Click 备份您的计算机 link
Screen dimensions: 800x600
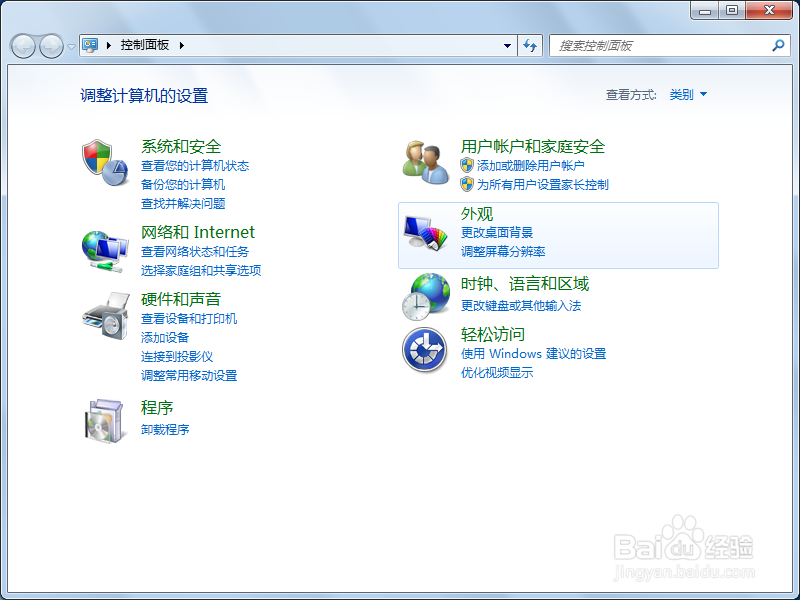(x=183, y=185)
